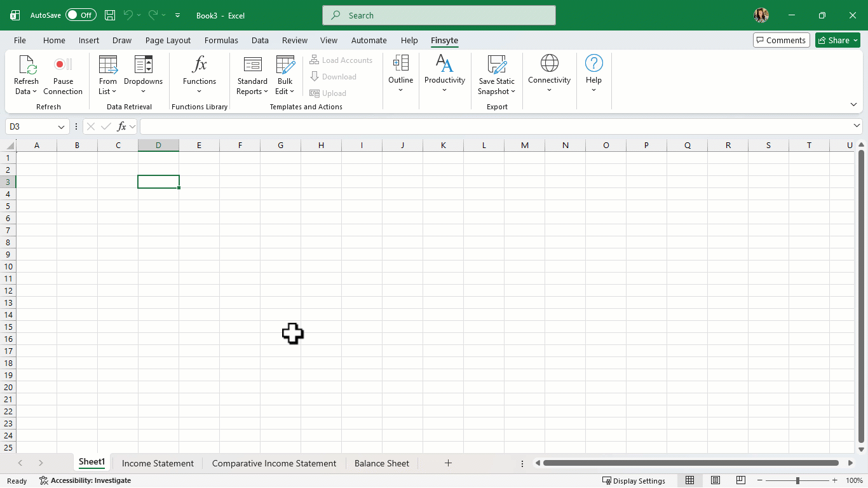The image size is (868, 488).
Task: Click the Share button
Action: [x=837, y=40]
